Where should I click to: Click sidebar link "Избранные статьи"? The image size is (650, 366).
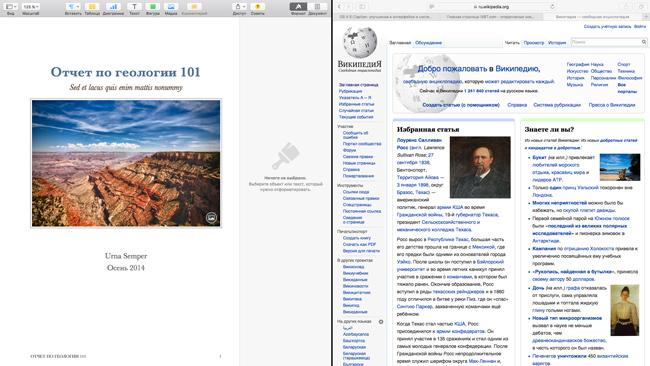click(357, 104)
